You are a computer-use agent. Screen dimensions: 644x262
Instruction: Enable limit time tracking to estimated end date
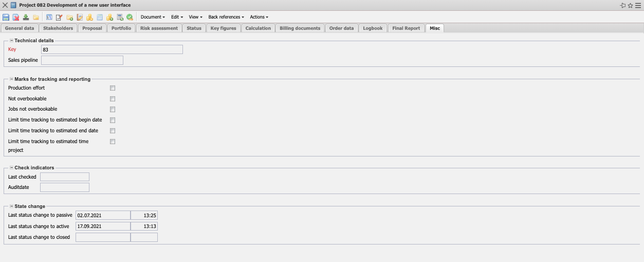pyautogui.click(x=113, y=131)
